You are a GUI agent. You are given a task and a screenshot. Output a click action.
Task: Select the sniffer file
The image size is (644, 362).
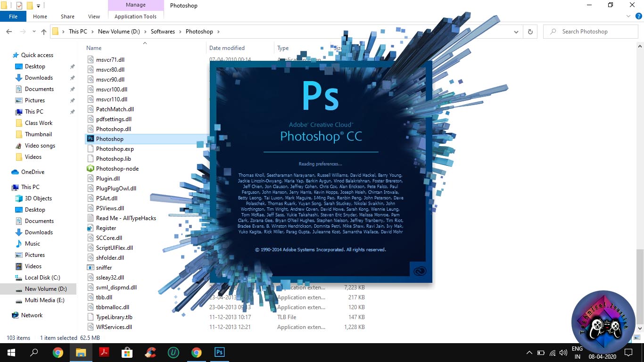click(104, 268)
